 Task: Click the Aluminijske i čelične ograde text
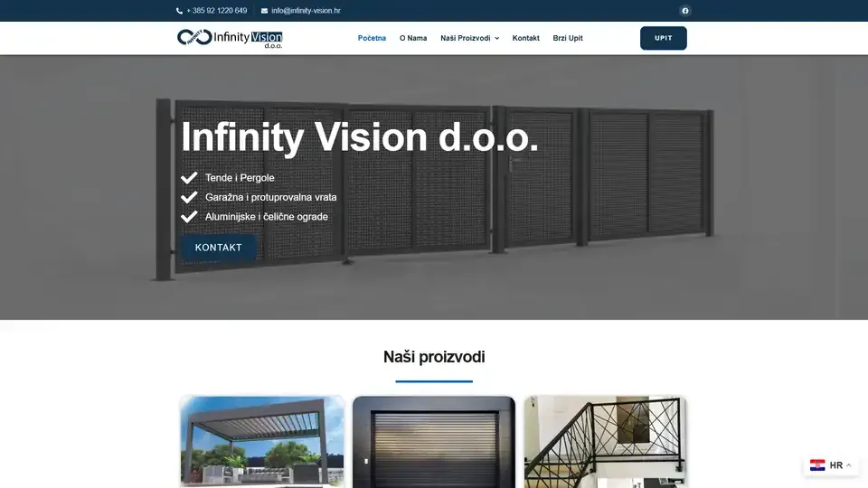(266, 216)
